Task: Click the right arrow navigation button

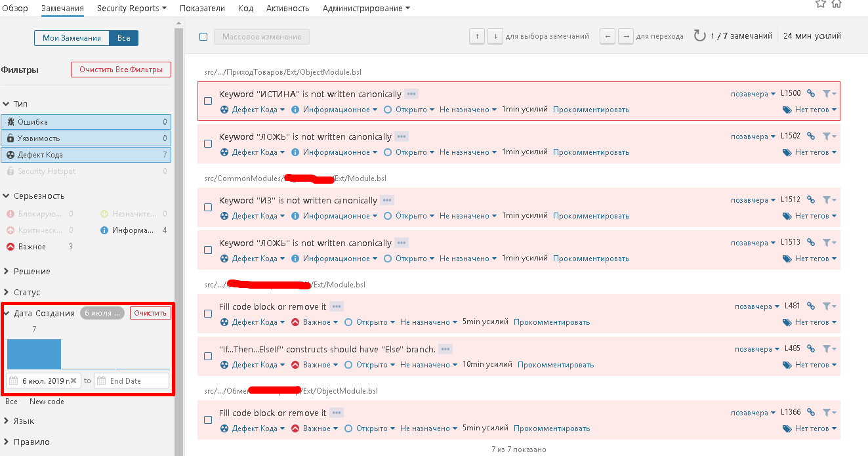Action: 626,36
